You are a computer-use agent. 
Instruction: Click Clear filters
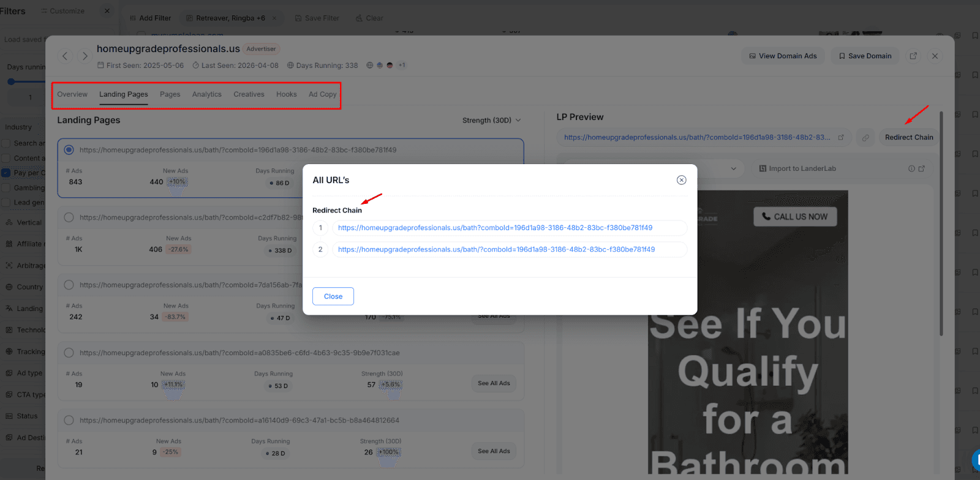click(369, 18)
